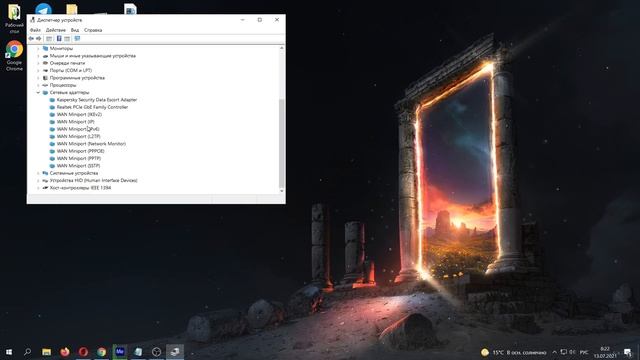Click the vertical scrollbar thumb in Device Manager
The width and height of the screenshot is (640, 360).
pos(282,143)
